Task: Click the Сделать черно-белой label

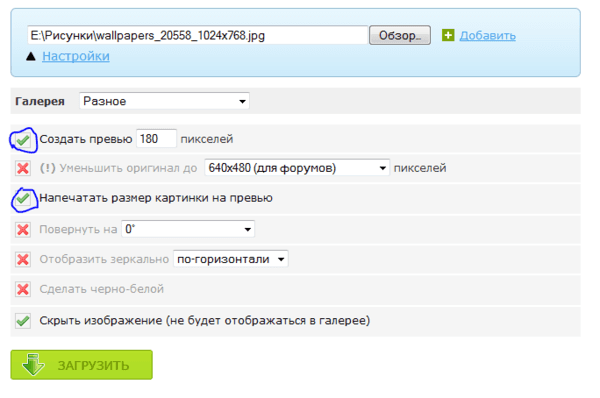Action: tap(101, 289)
